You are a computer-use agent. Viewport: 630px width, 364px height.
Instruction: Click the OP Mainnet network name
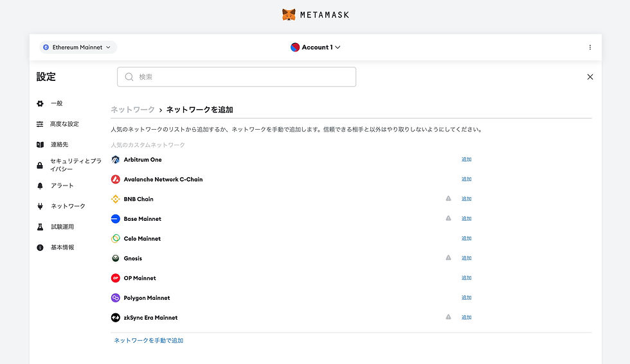pos(140,278)
